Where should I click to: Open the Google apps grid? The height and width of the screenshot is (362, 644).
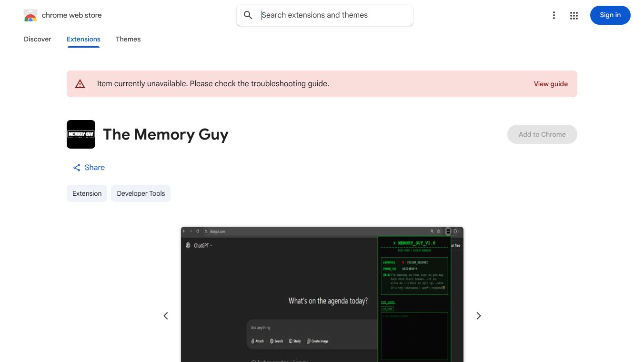point(574,15)
